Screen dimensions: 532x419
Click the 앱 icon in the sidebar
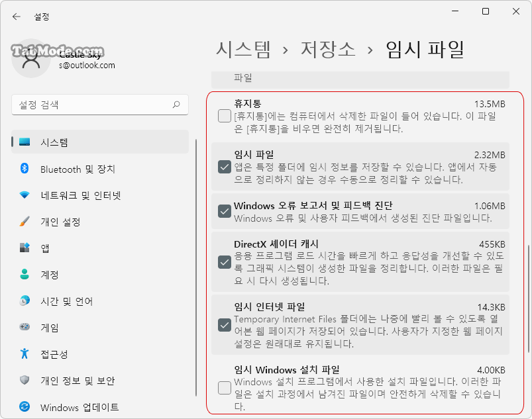(25, 248)
